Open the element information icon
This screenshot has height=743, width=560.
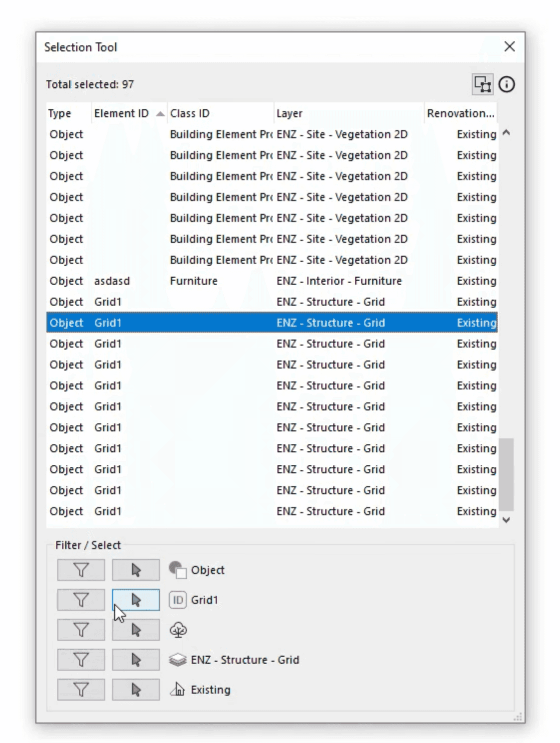[507, 84]
